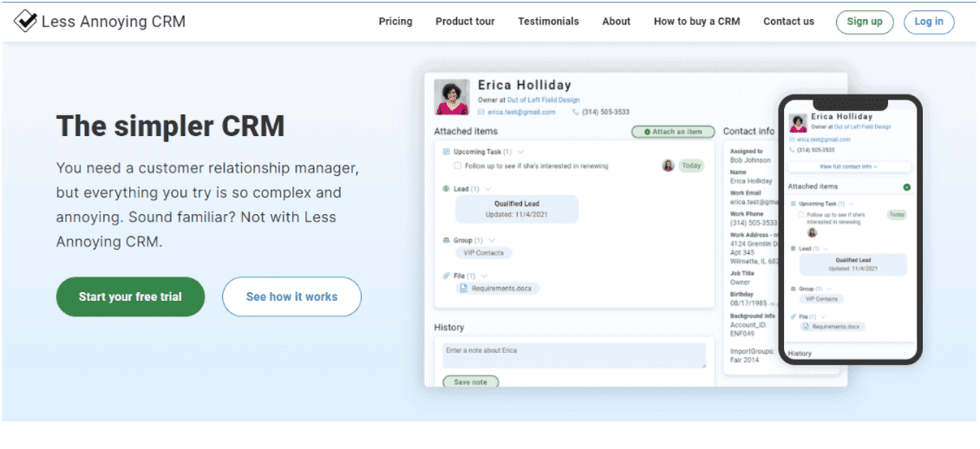Open the Requirements.docx file chip in desktop view
Image resolution: width=980 pixels, height=449 pixels.
point(498,289)
